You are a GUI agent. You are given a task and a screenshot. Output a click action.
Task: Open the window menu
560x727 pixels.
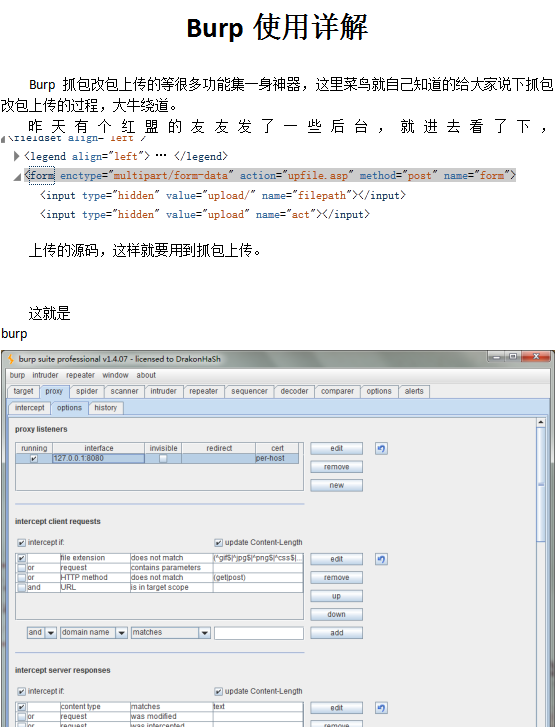point(115,375)
